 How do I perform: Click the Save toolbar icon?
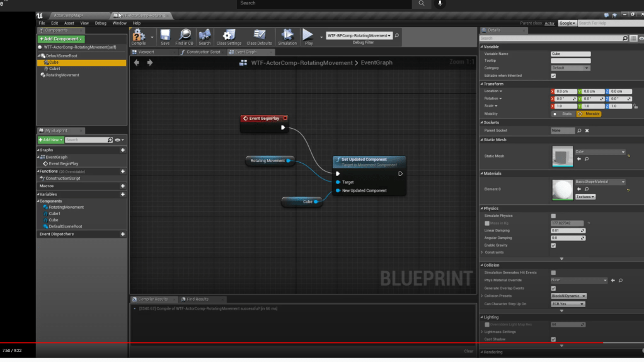coord(165,36)
